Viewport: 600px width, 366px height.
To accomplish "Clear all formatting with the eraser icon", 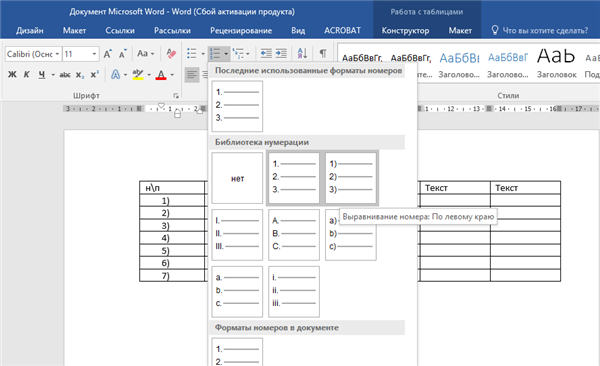I will pyautogui.click(x=171, y=54).
